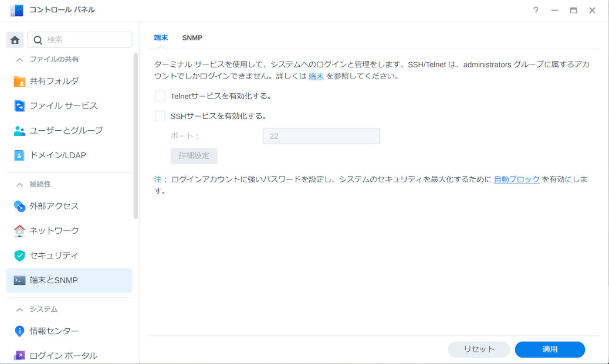Switch to the 端末 tab
Viewport: 609px width, 364px height.
(161, 38)
